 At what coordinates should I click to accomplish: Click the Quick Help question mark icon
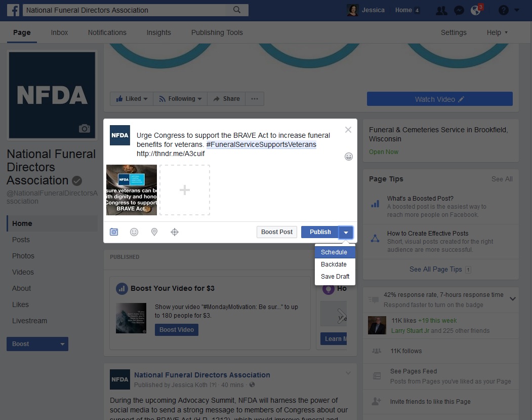pos(504,10)
